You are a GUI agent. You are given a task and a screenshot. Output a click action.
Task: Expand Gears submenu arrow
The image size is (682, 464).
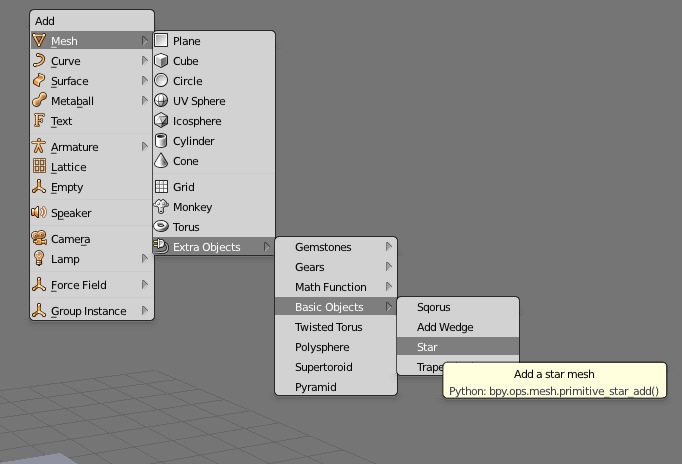pos(389,267)
